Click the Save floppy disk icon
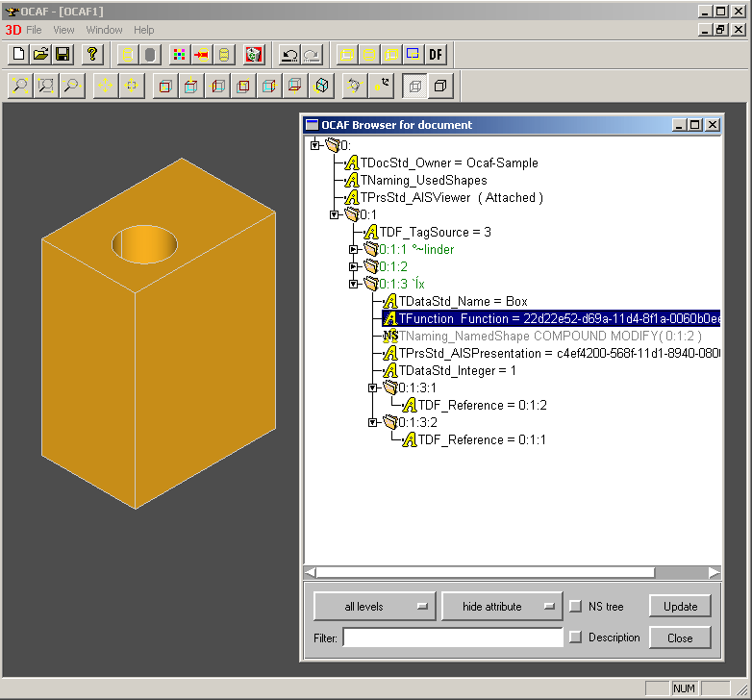The image size is (752, 700). pyautogui.click(x=62, y=55)
